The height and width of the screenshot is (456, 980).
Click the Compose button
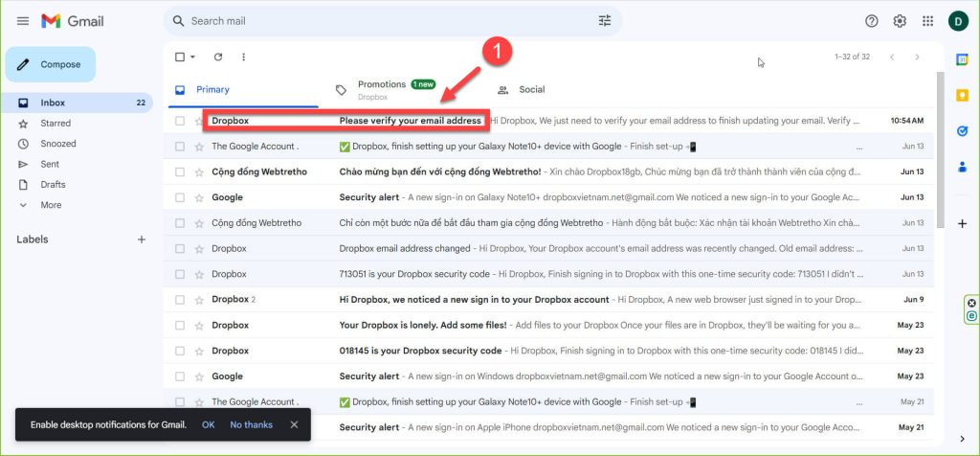click(x=51, y=64)
